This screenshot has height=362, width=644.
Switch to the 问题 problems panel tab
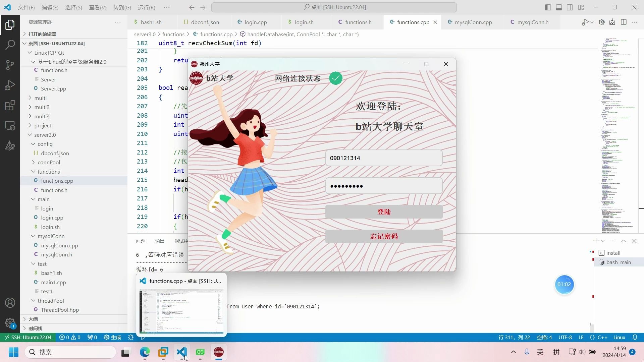click(141, 241)
